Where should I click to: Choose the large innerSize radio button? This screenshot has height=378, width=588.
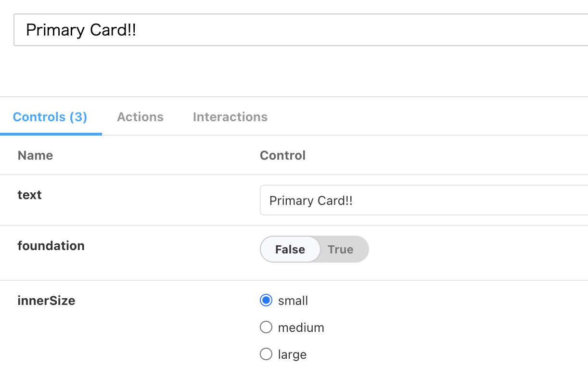(x=266, y=354)
